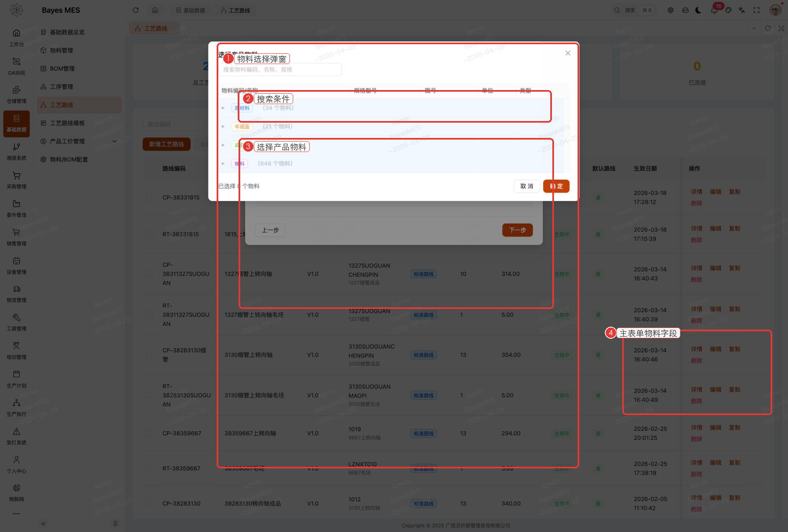The height and width of the screenshot is (532, 788).
Task: Enter fullscreen using the header icon
Action: [x=757, y=10]
